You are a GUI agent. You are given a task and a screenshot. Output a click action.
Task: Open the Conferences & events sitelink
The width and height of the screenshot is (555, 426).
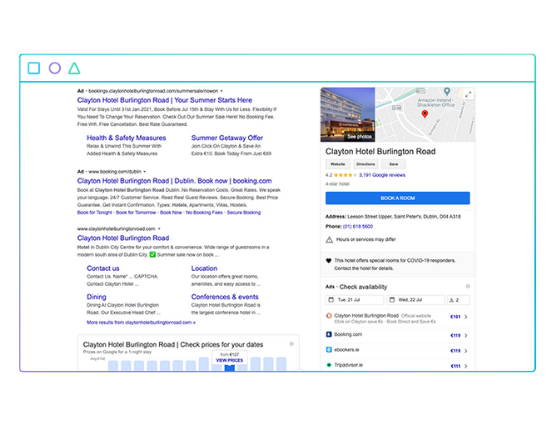pyautogui.click(x=225, y=297)
